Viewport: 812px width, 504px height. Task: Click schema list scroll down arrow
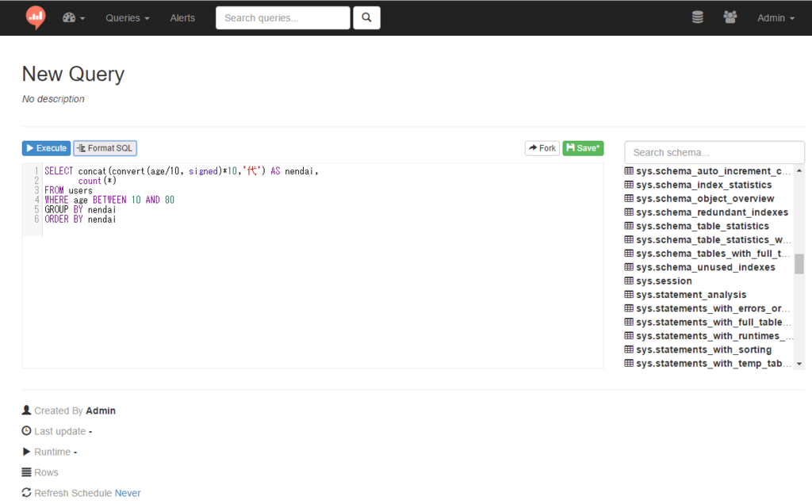pos(799,365)
